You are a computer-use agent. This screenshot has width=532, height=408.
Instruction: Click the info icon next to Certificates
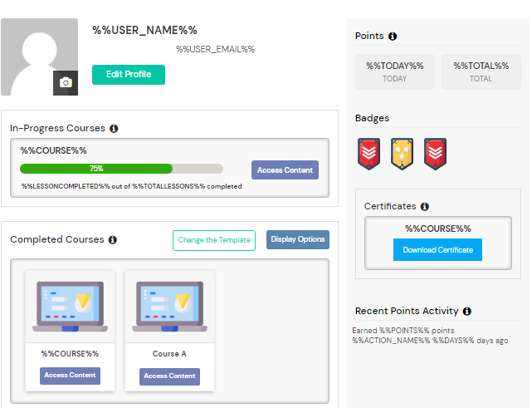(425, 207)
